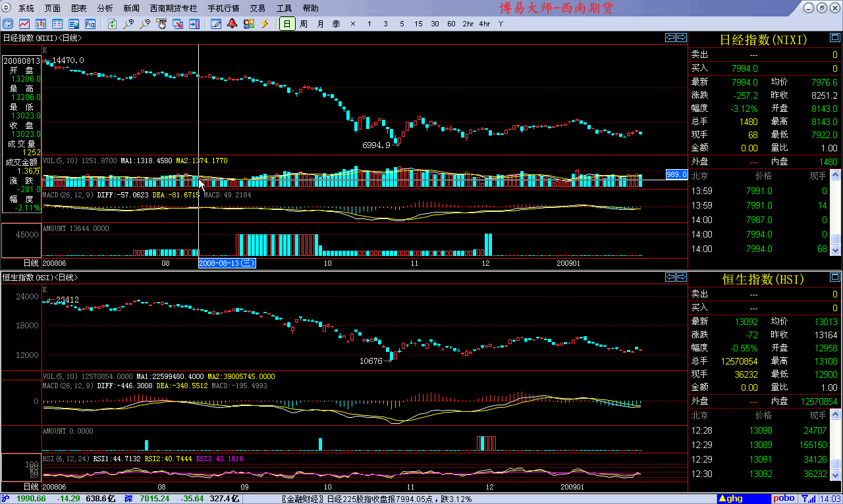Select the 1 minute period
This screenshot has width=843, height=504.
pos(369,24)
